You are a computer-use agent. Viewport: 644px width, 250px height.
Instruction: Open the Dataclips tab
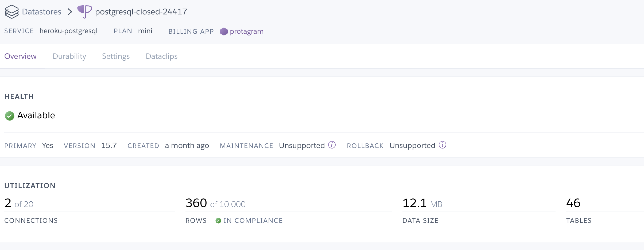[x=162, y=56]
